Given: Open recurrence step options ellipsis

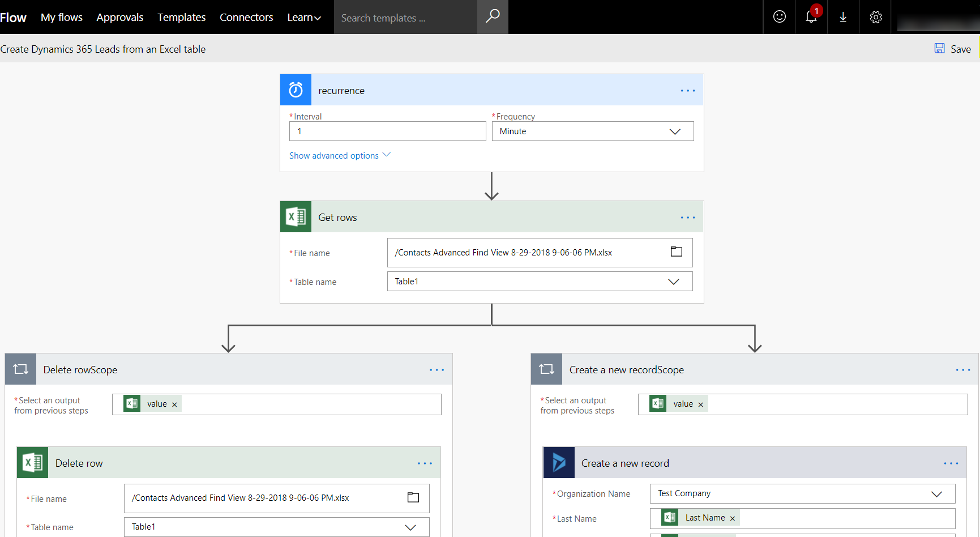Looking at the screenshot, I should coord(688,91).
